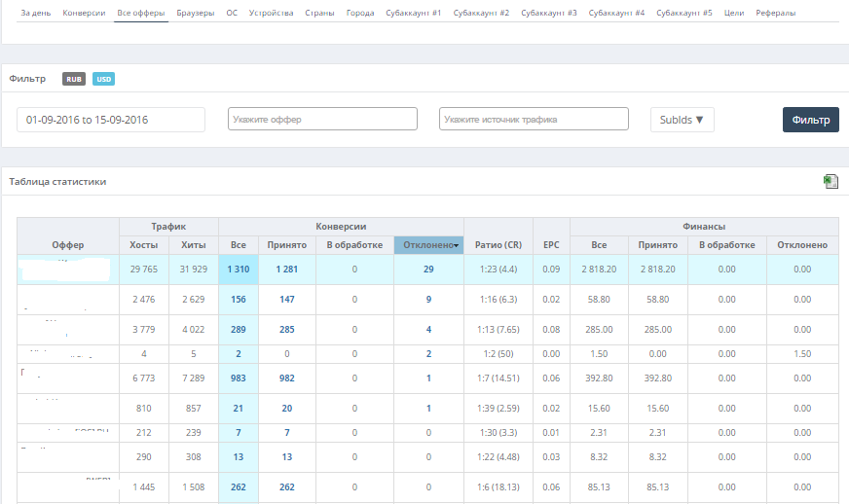
Task: Click hosts value 29 765
Action: point(143,270)
